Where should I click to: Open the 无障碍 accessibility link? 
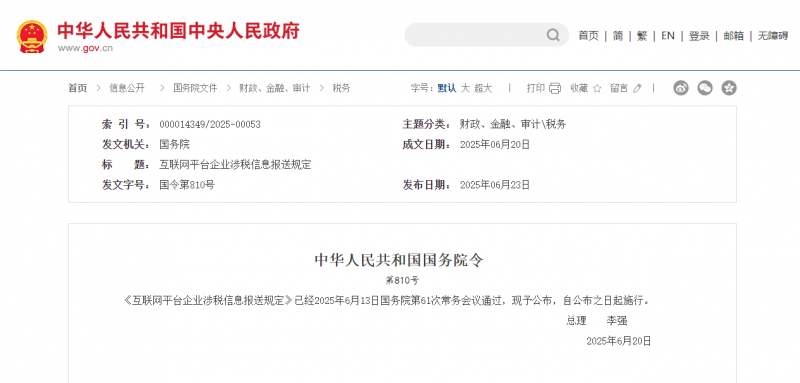coord(772,36)
